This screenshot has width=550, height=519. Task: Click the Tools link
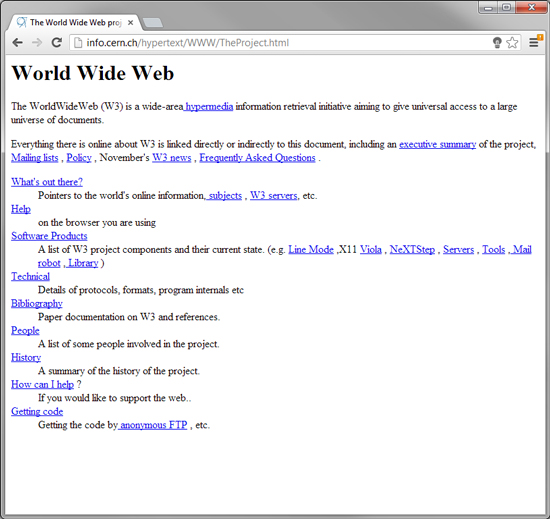[x=494, y=250]
